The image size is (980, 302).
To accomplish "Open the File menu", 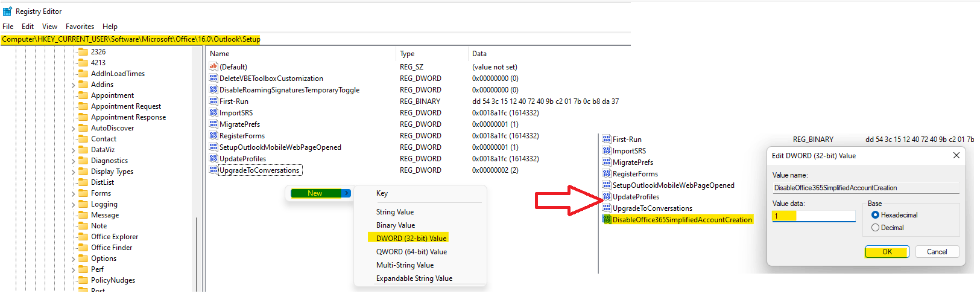I will 8,27.
